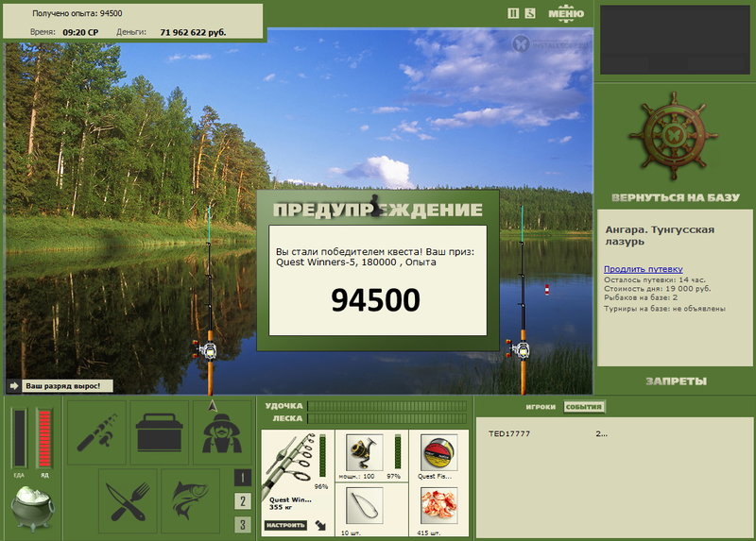The height and width of the screenshot is (541, 756).
Task: Click the Время value 09:20 СР
Action: tap(80, 32)
